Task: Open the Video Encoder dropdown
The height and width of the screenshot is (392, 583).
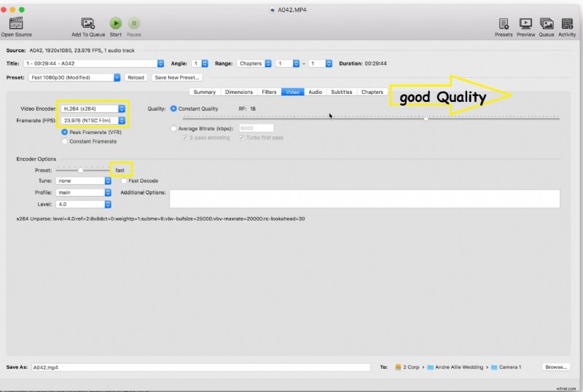Action: point(93,109)
